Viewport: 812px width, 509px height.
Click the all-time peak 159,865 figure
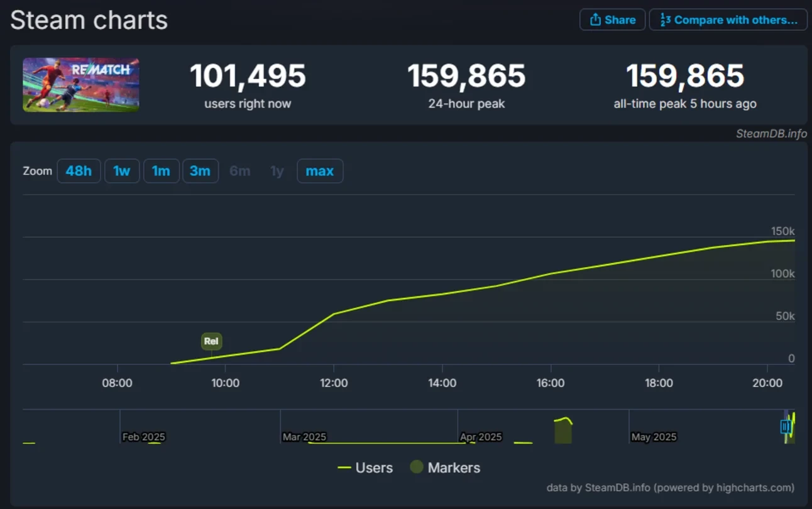pyautogui.click(x=684, y=76)
